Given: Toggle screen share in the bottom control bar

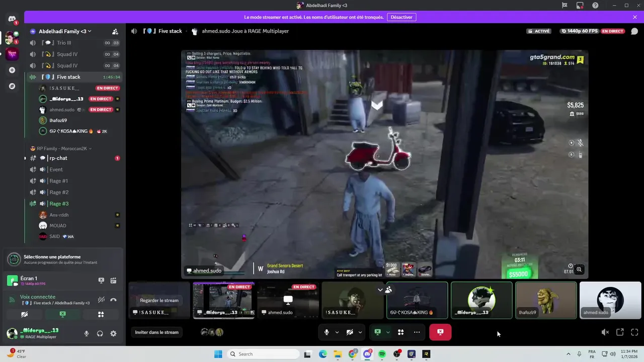Looking at the screenshot, I should point(377,332).
